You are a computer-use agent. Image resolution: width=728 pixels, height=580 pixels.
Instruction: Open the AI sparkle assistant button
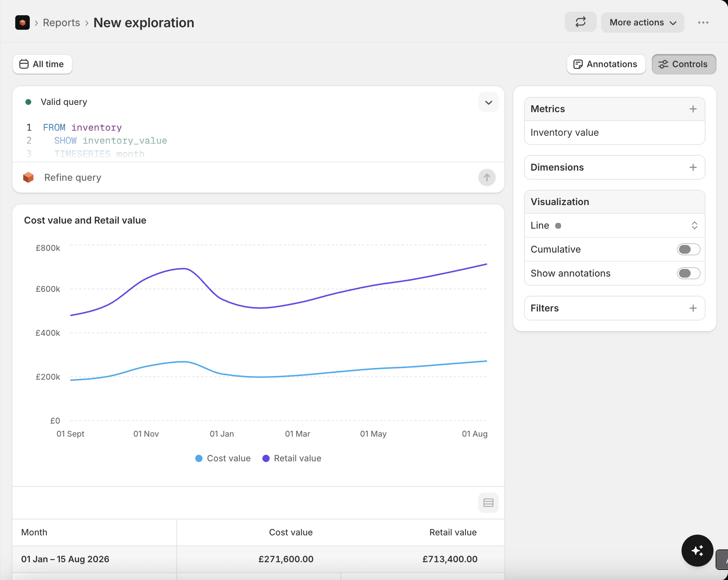coord(697,551)
